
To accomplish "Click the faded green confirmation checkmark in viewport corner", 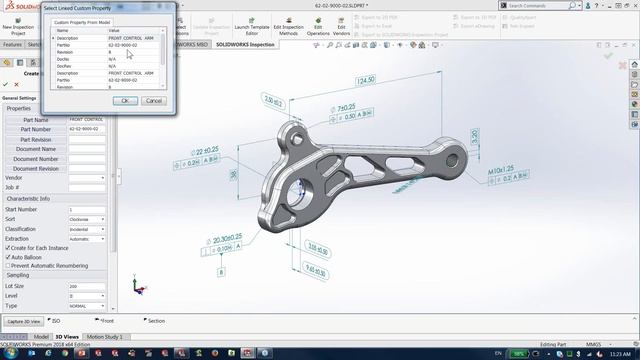I will tap(608, 56).
